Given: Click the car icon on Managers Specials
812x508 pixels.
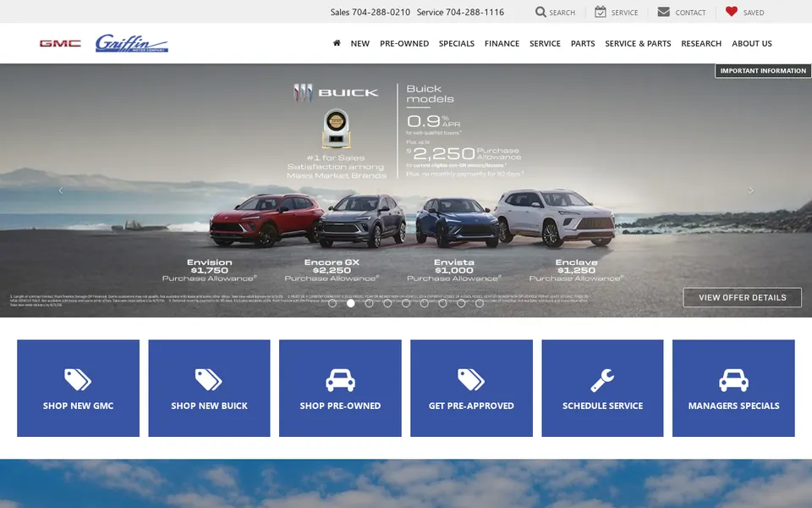Looking at the screenshot, I should click(734, 380).
